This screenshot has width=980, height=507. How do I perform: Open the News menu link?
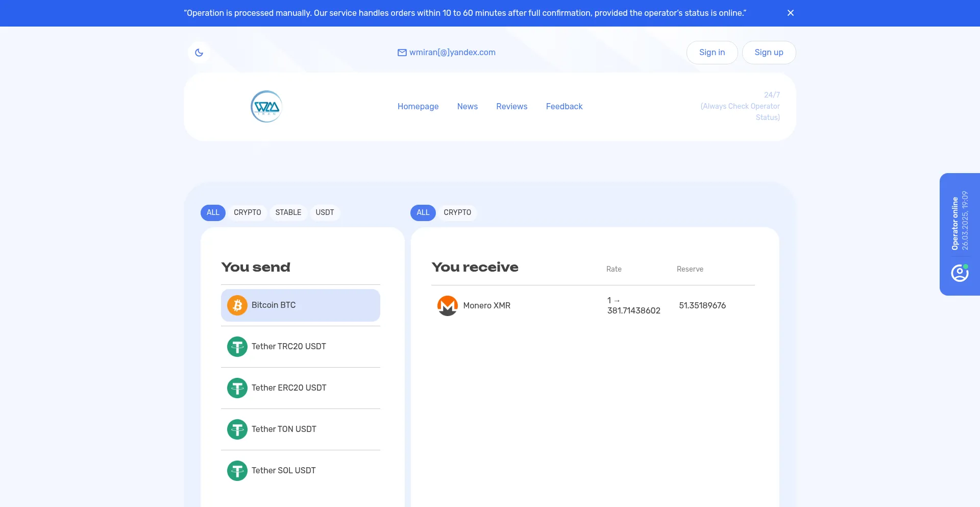pyautogui.click(x=468, y=107)
